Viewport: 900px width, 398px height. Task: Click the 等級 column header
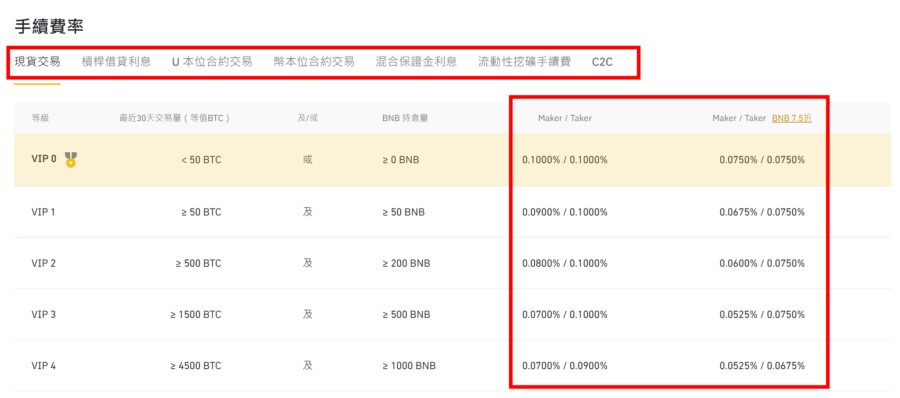pyautogui.click(x=40, y=118)
